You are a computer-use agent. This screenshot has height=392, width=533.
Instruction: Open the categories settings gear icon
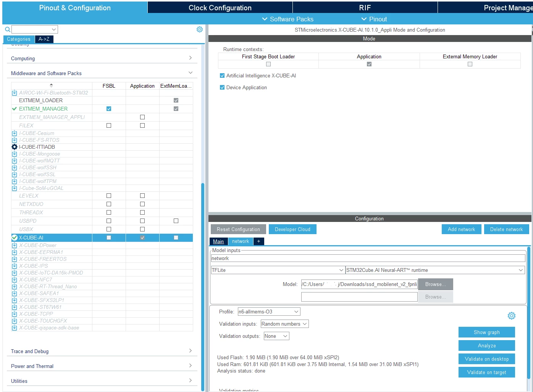click(x=200, y=29)
